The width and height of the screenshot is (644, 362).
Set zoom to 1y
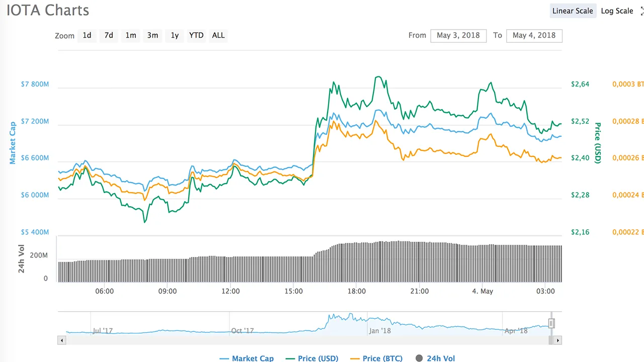(x=175, y=35)
